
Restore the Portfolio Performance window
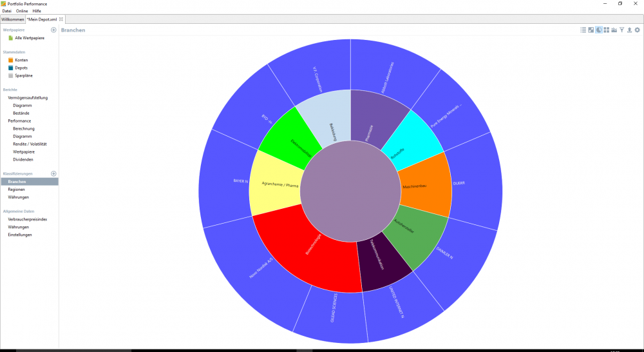(620, 4)
